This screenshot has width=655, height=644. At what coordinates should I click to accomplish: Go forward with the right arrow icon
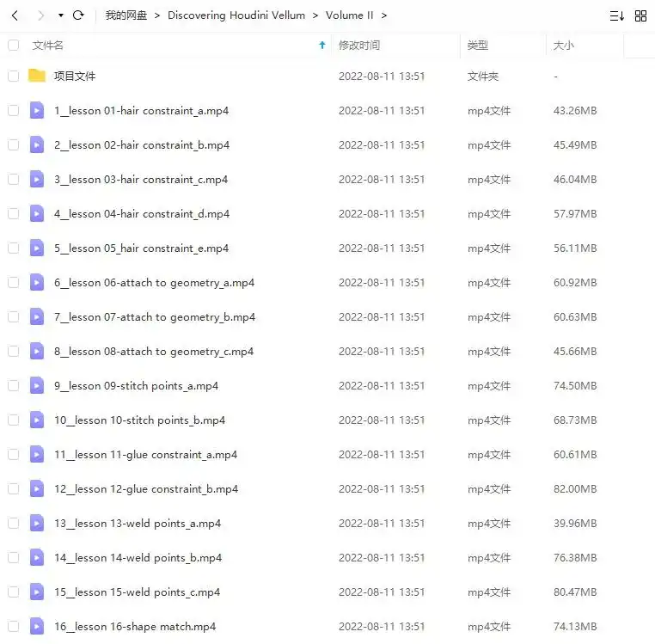[x=40, y=15]
